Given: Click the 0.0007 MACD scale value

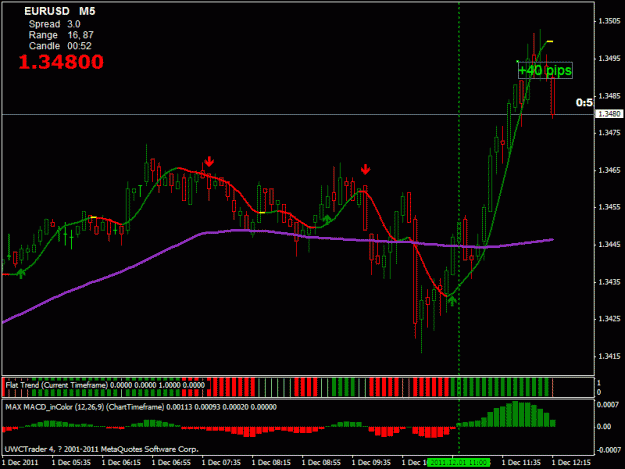Looking at the screenshot, I should click(607, 405).
